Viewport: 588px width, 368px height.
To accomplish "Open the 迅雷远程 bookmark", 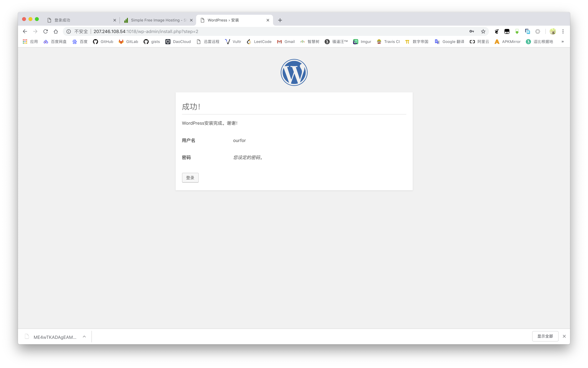I will [208, 42].
